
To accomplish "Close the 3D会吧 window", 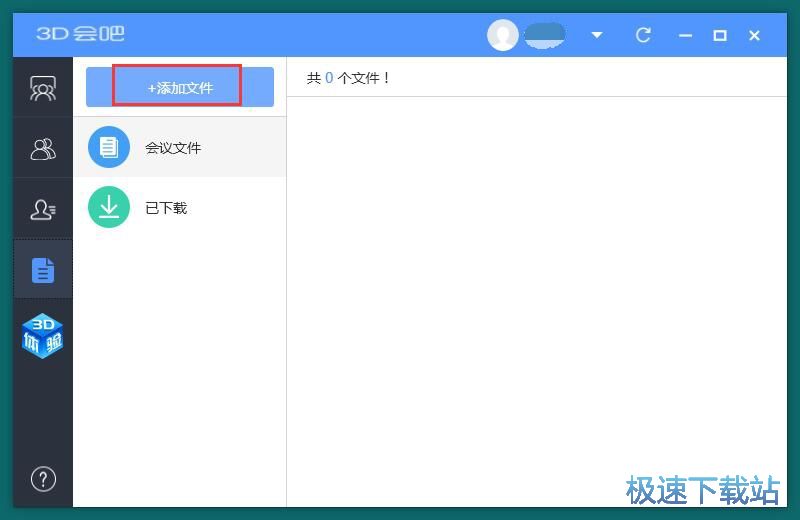I will coord(754,35).
